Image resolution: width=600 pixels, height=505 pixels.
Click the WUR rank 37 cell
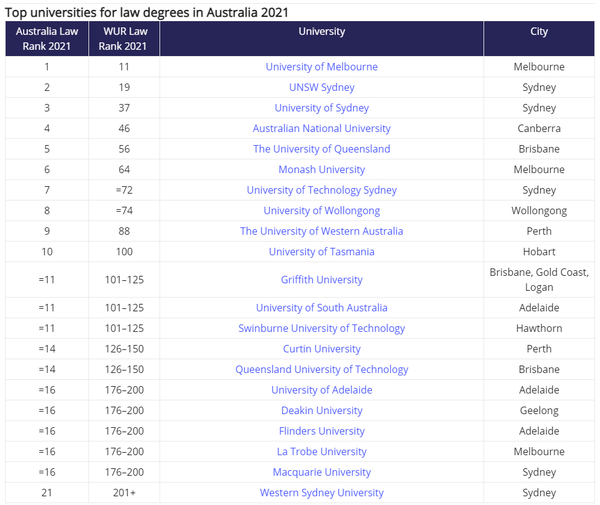(x=124, y=108)
